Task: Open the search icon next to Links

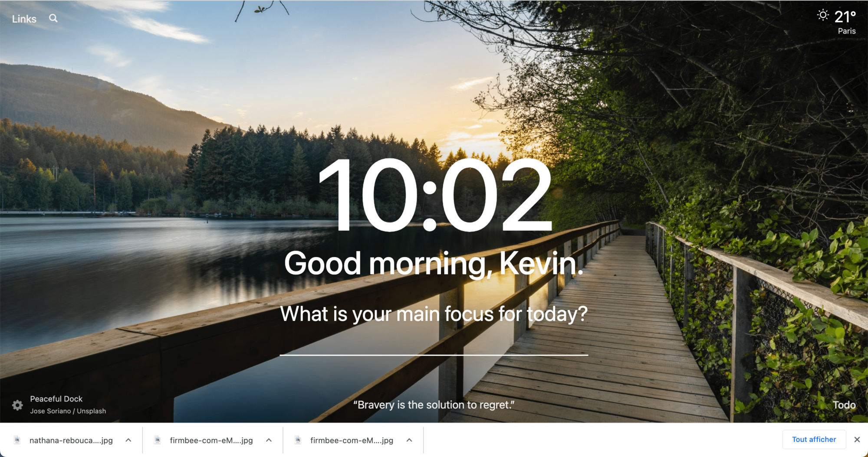Action: click(x=53, y=18)
